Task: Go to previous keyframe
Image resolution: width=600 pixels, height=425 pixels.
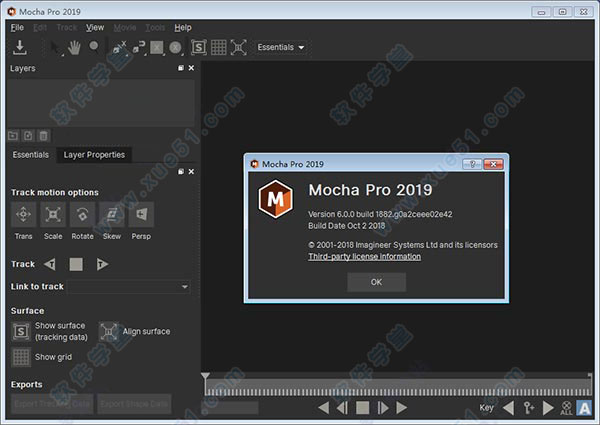Action: pos(509,408)
